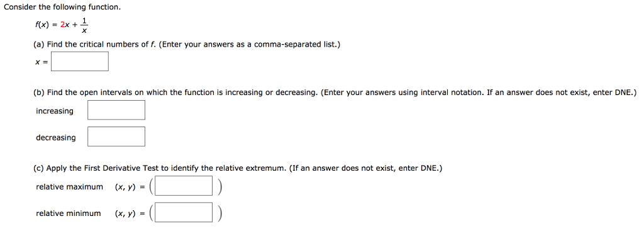Screen dimensions: 644x238
Task: Click the critical numbers answer box
Action: coord(80,61)
